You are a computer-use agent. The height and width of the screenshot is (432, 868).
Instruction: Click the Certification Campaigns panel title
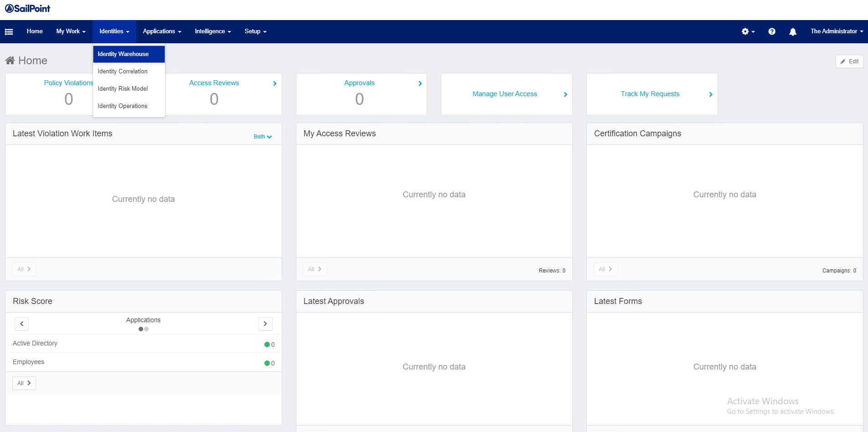coord(637,134)
